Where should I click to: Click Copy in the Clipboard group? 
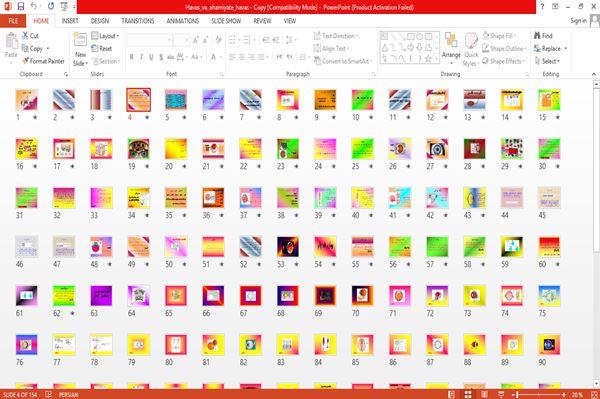click(32, 48)
